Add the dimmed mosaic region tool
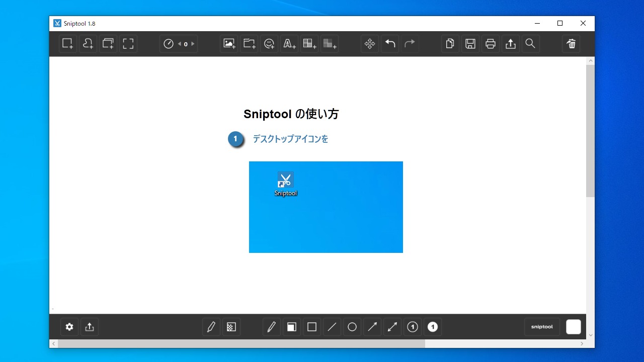Image resolution: width=644 pixels, height=362 pixels. pyautogui.click(x=330, y=44)
